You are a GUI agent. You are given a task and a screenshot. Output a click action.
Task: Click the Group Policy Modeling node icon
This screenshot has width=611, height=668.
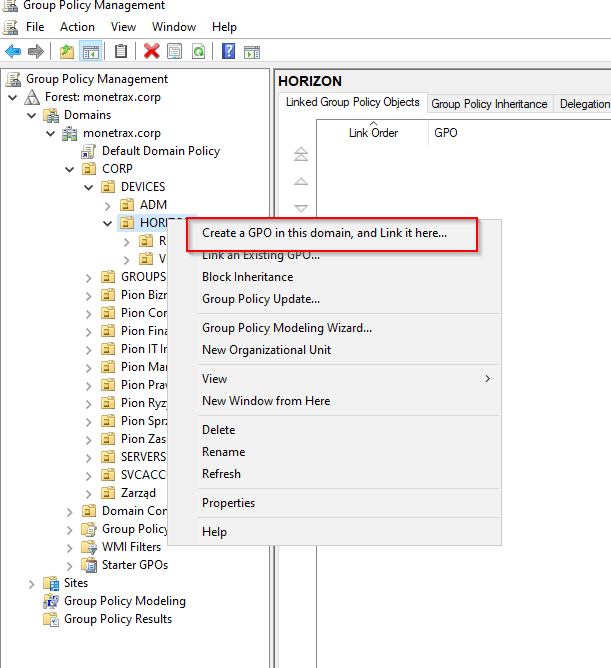51,601
